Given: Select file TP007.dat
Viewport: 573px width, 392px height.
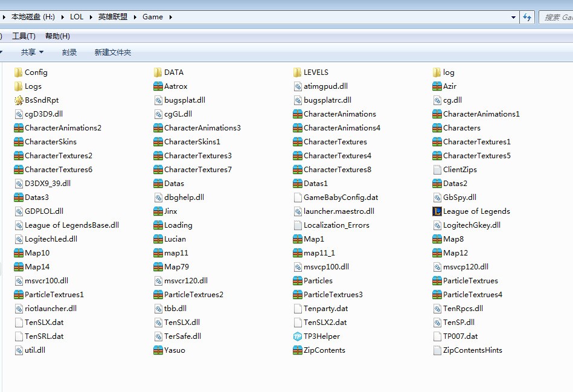Looking at the screenshot, I should pyautogui.click(x=456, y=336).
